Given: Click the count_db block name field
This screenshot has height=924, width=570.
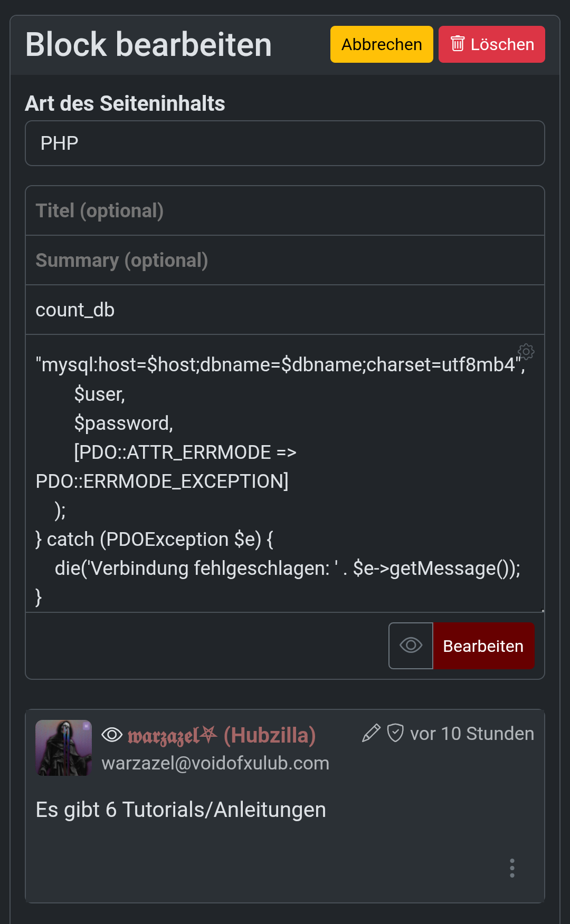Looking at the screenshot, I should [x=284, y=310].
